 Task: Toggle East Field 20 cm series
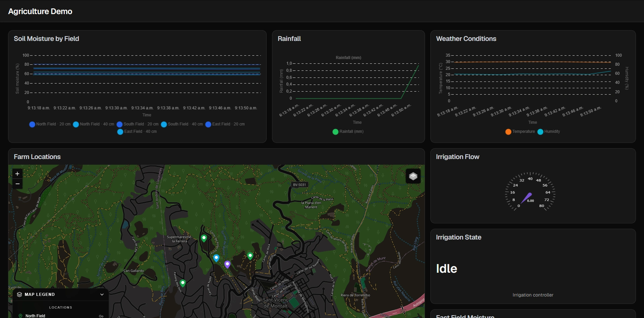(x=225, y=124)
